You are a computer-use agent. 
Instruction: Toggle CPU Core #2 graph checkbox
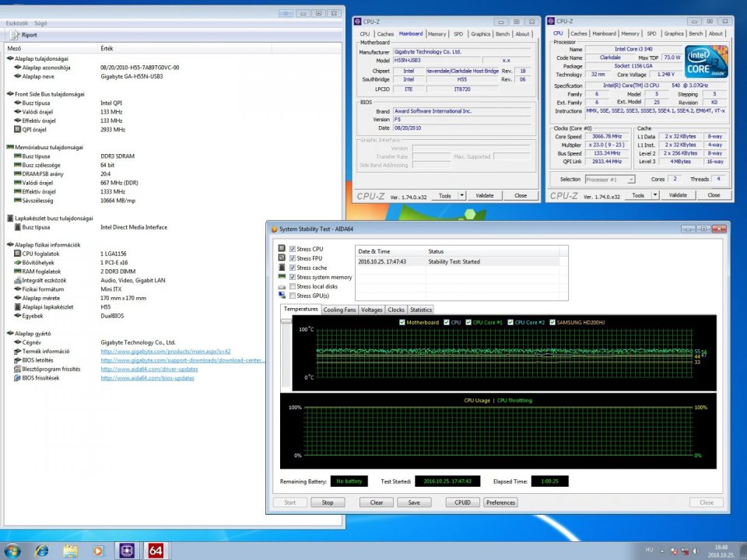tap(510, 322)
